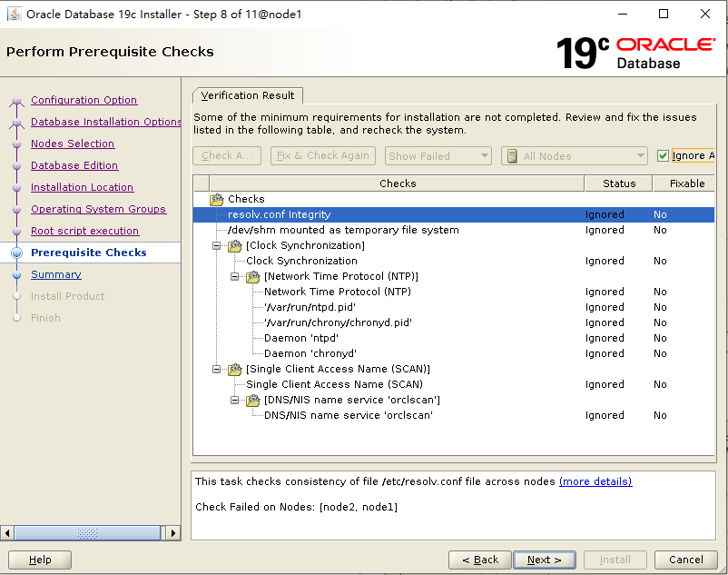Click the sidebar horizontal scrollbar thumb
This screenshot has width=728, height=575.
coord(87,532)
